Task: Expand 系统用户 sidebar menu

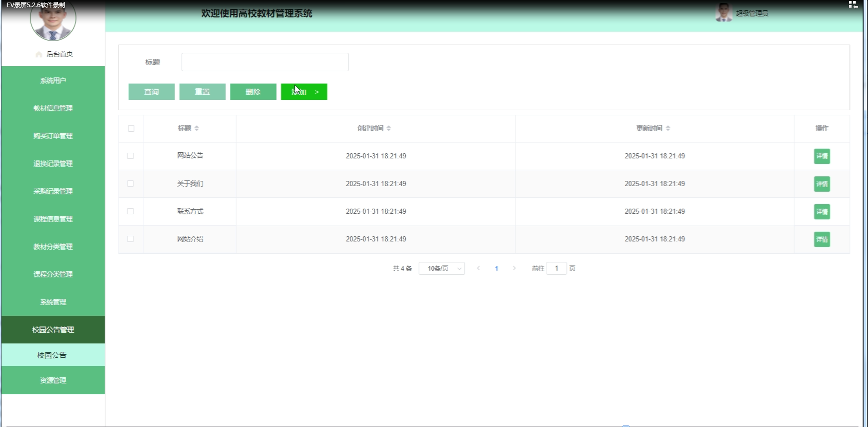Action: click(x=53, y=80)
